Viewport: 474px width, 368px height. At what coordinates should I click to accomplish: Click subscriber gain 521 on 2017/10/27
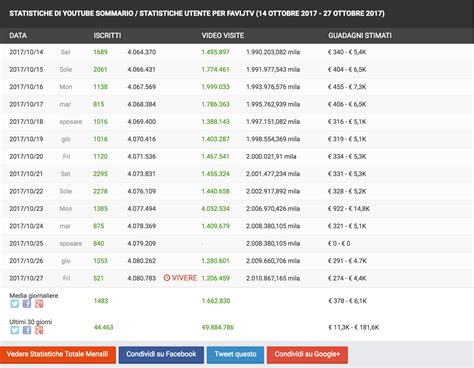pos(99,278)
